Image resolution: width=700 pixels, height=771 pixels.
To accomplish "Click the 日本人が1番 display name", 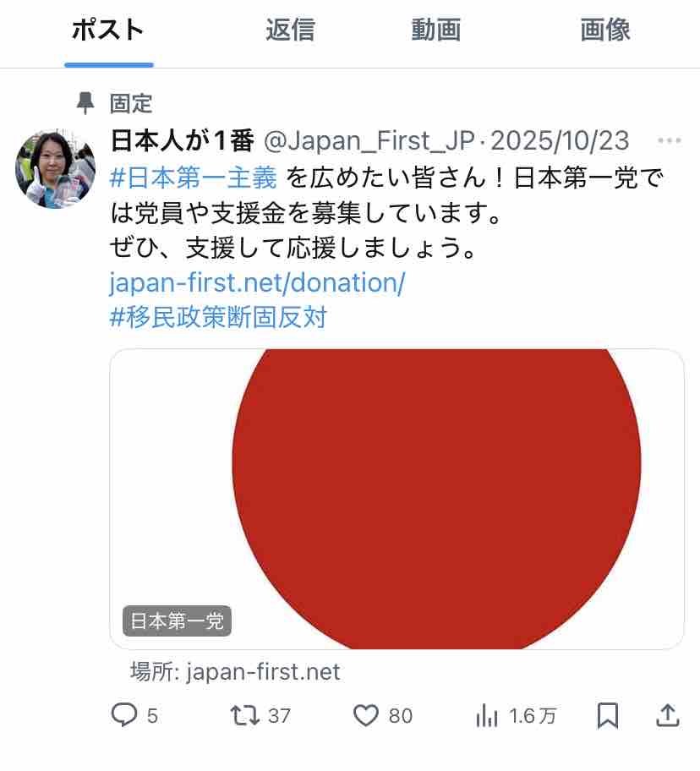I will (182, 141).
